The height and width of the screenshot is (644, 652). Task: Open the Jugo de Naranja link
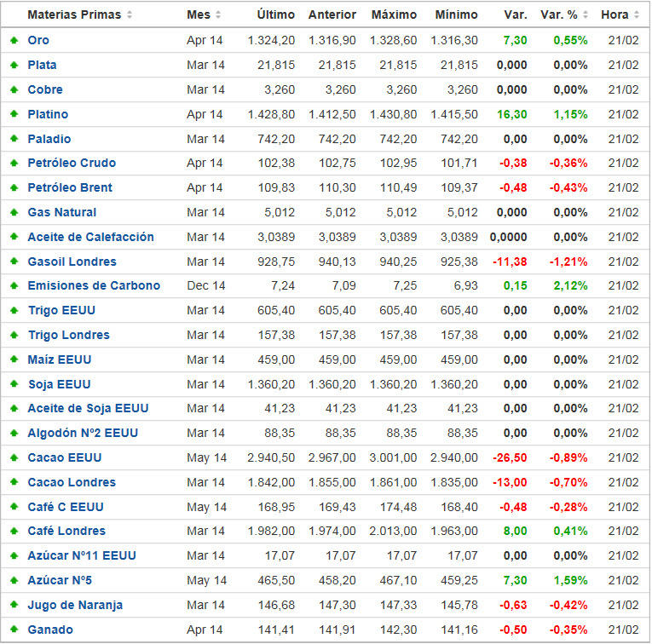pyautogui.click(x=75, y=605)
